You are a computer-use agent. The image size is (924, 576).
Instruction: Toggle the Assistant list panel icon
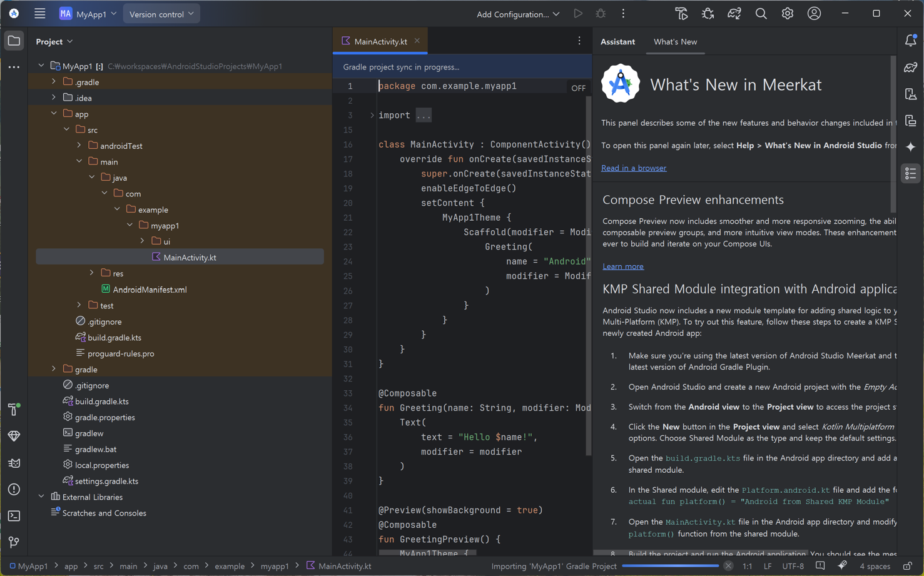[x=911, y=173]
